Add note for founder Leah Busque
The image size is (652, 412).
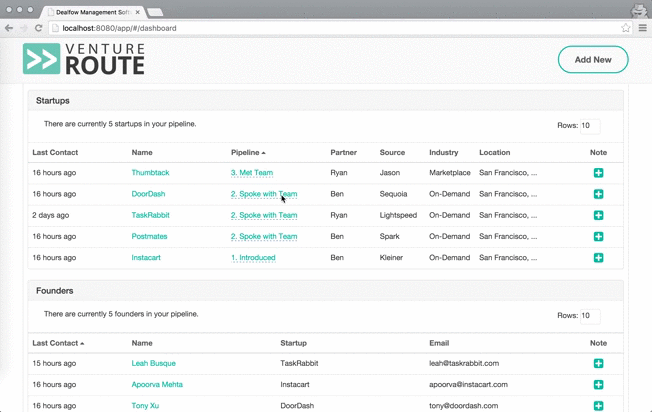point(598,363)
